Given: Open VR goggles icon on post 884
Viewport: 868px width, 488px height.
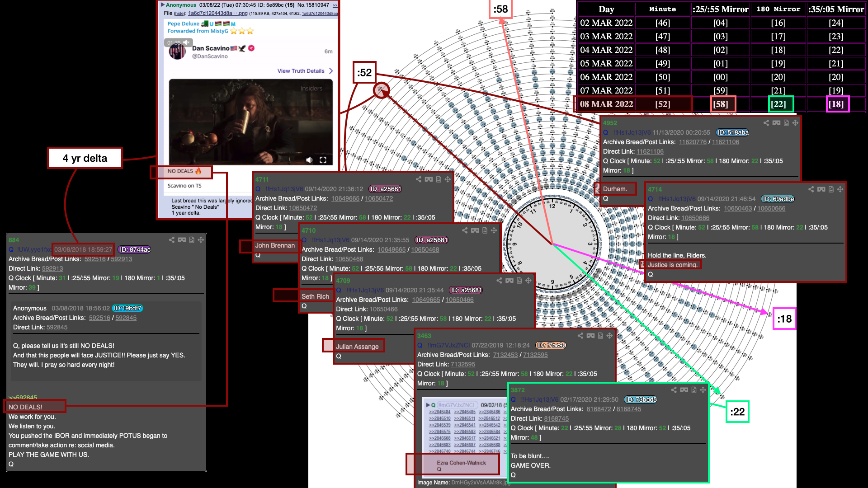Looking at the screenshot, I should tap(182, 240).
